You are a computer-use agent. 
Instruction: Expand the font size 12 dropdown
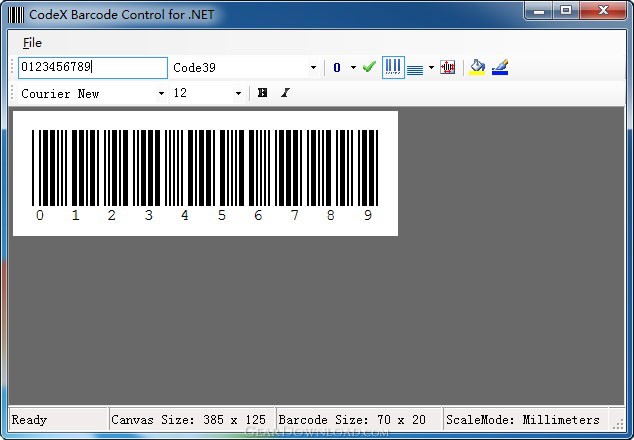click(238, 94)
